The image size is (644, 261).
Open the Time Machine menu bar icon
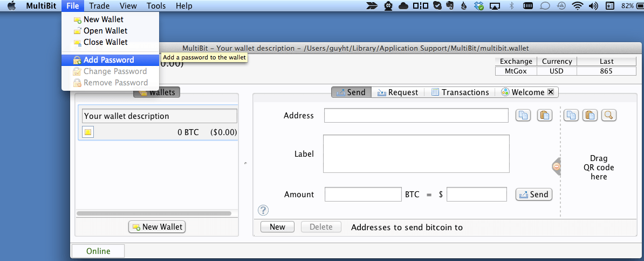coord(561,6)
